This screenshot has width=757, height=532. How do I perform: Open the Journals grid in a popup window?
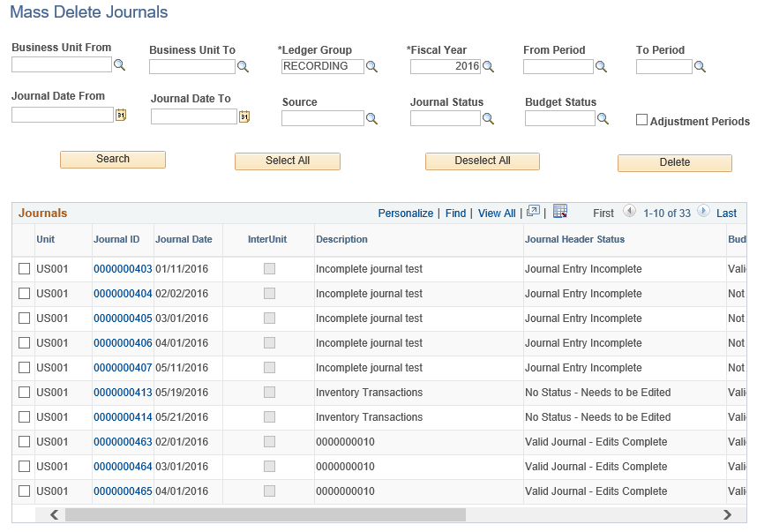pos(533,212)
